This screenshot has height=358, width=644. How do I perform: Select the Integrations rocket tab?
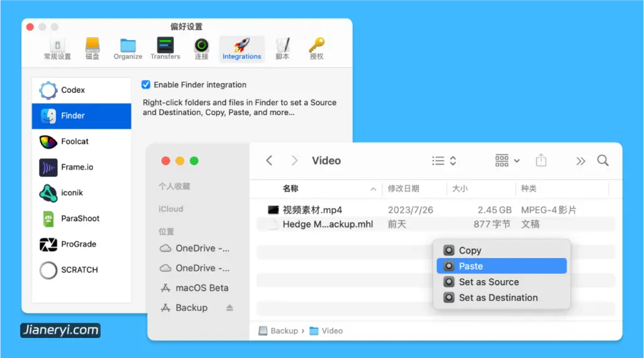242,49
